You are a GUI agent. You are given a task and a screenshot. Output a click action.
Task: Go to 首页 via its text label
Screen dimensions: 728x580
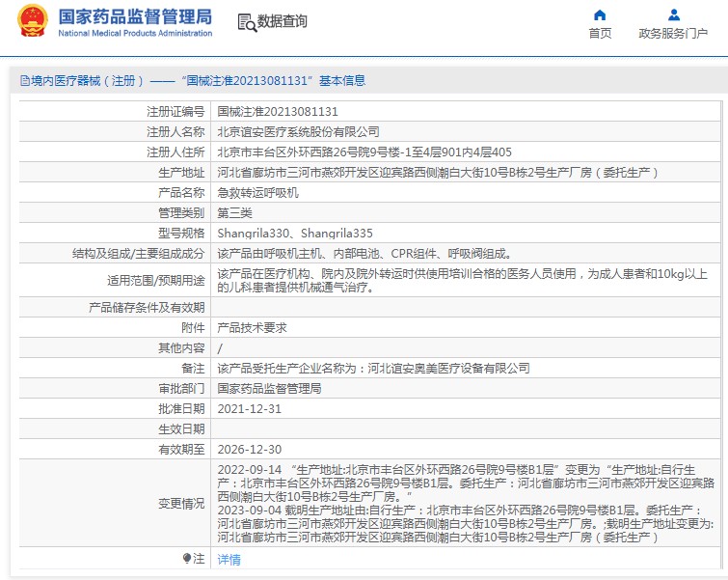(600, 34)
